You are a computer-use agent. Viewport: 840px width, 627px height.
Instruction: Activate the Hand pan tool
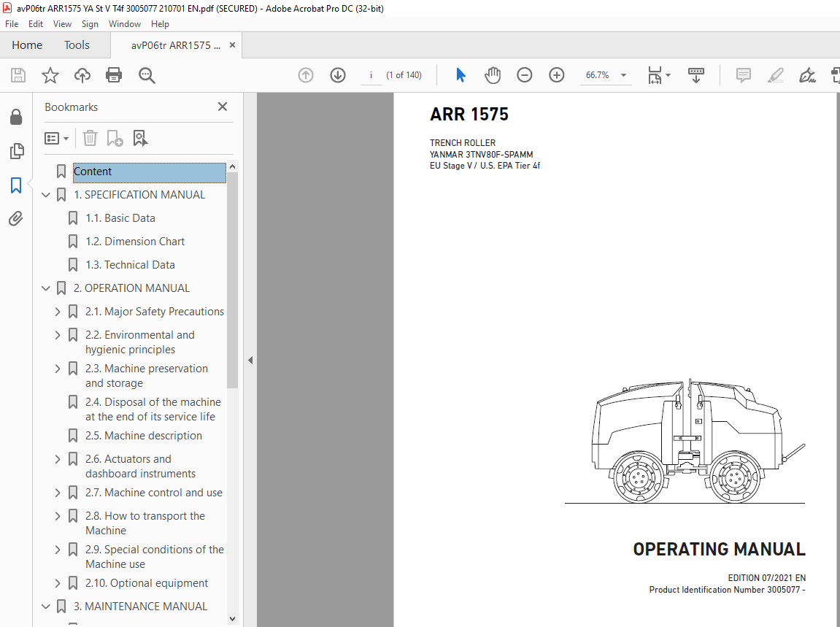click(x=493, y=75)
